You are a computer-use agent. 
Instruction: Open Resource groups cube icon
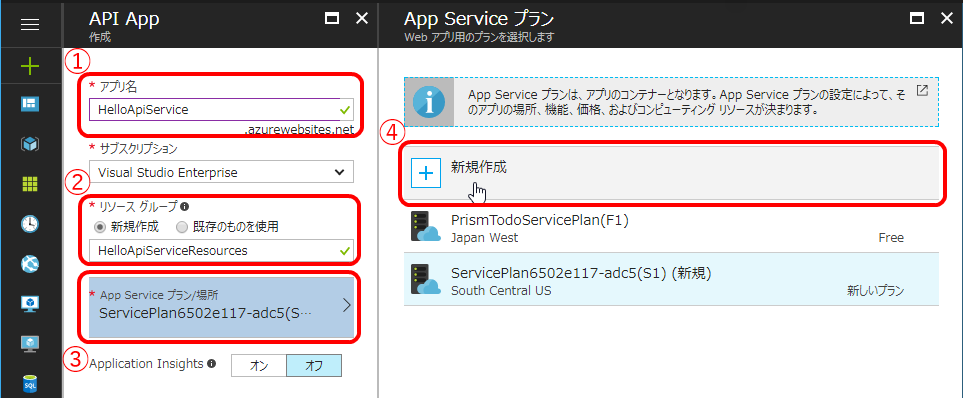(30, 144)
